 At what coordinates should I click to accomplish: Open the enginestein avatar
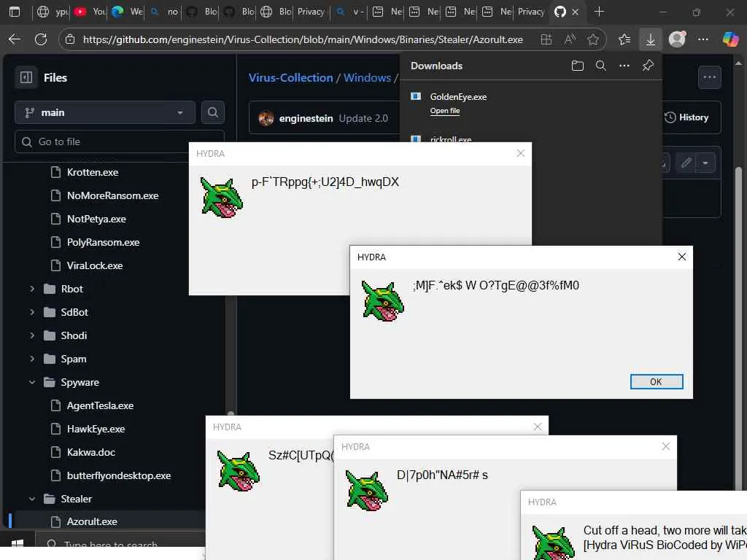click(266, 118)
